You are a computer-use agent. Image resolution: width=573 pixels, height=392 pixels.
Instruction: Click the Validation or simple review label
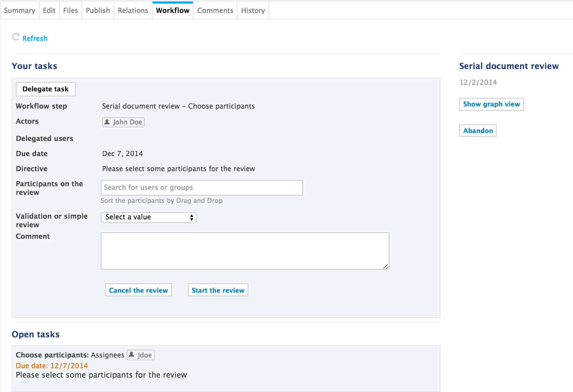[52, 220]
